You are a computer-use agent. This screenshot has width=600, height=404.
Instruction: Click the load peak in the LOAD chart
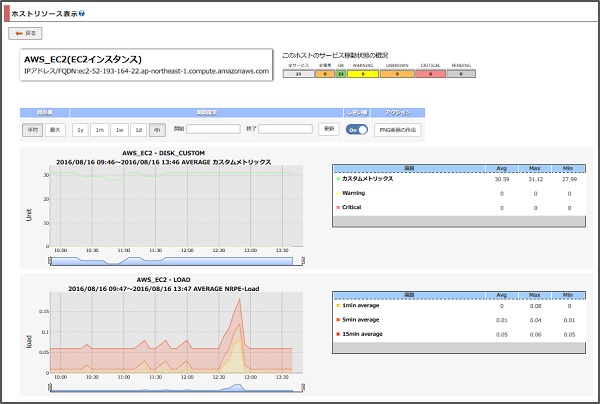[x=240, y=300]
